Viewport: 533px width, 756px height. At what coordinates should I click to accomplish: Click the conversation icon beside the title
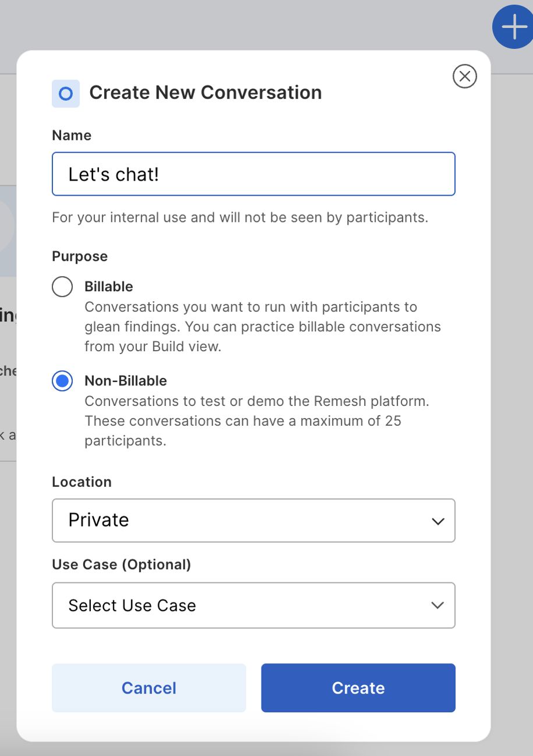point(66,93)
